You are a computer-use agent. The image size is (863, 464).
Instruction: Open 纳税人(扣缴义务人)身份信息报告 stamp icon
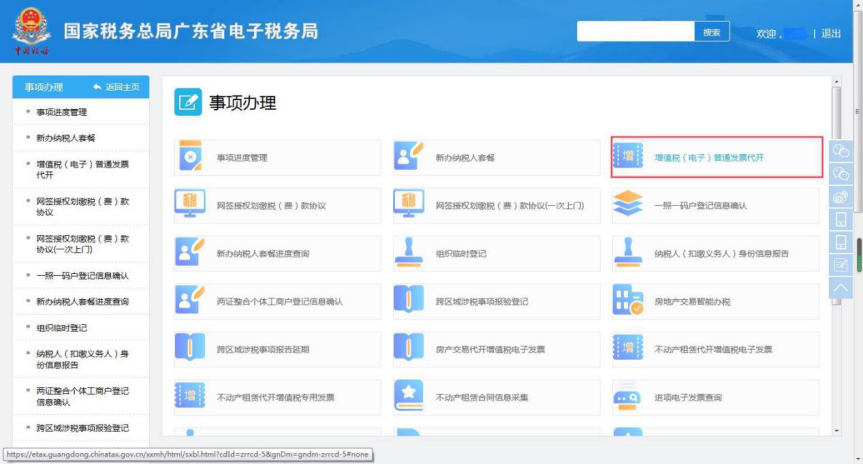click(x=627, y=253)
